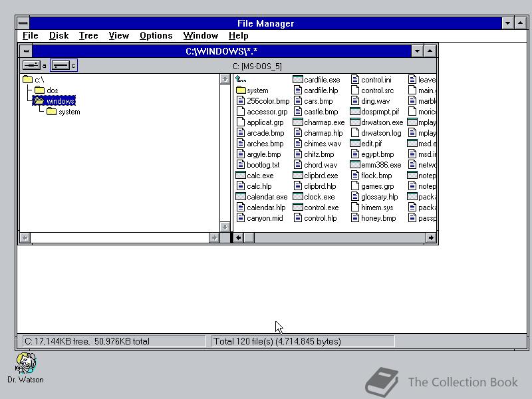Open the c:\ root folder in tree
532x399 pixels.
point(33,80)
